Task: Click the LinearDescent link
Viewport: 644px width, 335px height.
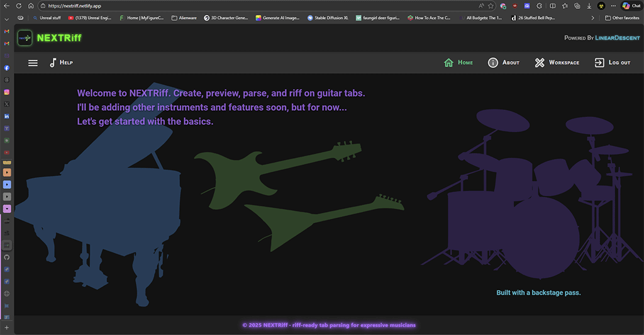Action: pyautogui.click(x=618, y=38)
